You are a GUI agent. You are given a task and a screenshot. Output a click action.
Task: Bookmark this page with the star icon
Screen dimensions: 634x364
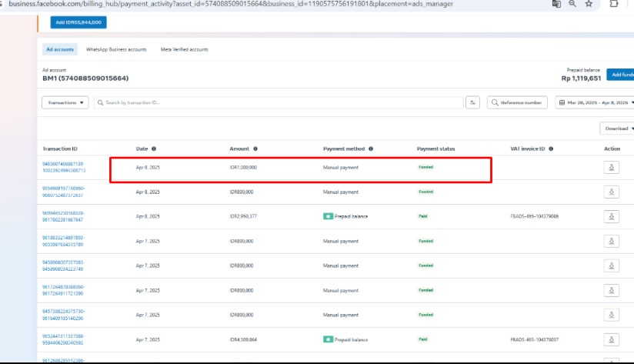pos(589,4)
